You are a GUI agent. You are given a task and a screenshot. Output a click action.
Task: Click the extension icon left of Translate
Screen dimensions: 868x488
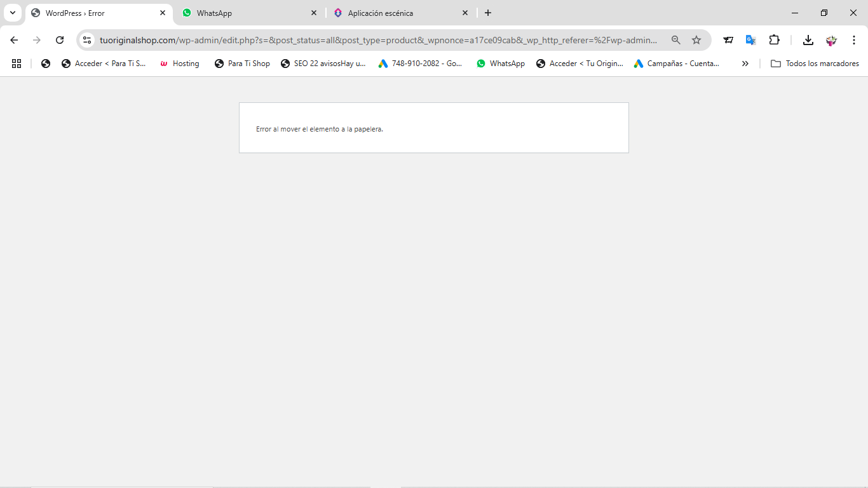coord(728,40)
